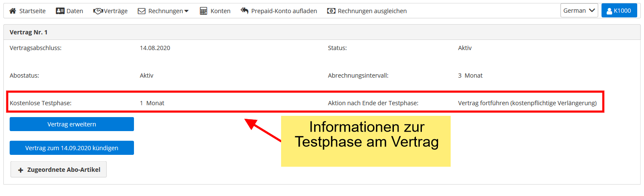Click the user icon on K1000 button

tap(609, 11)
